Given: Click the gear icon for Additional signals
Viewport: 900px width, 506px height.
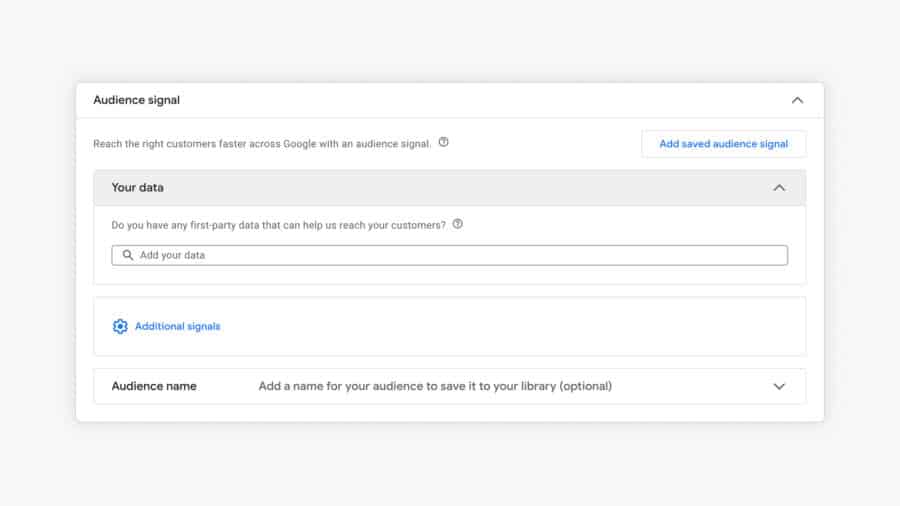Looking at the screenshot, I should tap(120, 326).
